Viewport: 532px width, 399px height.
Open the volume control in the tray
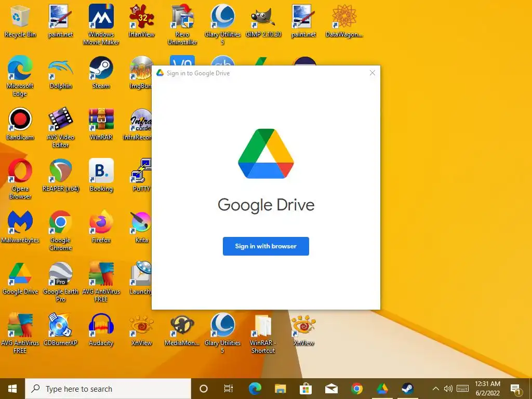tap(448, 389)
